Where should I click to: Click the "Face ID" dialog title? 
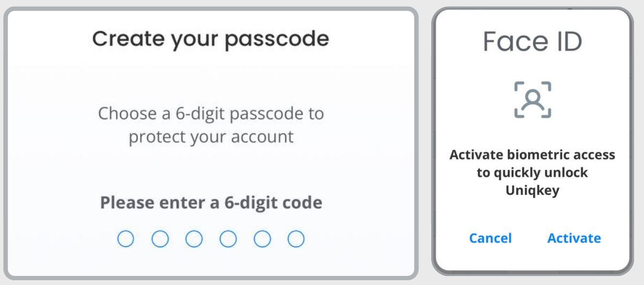(x=533, y=42)
